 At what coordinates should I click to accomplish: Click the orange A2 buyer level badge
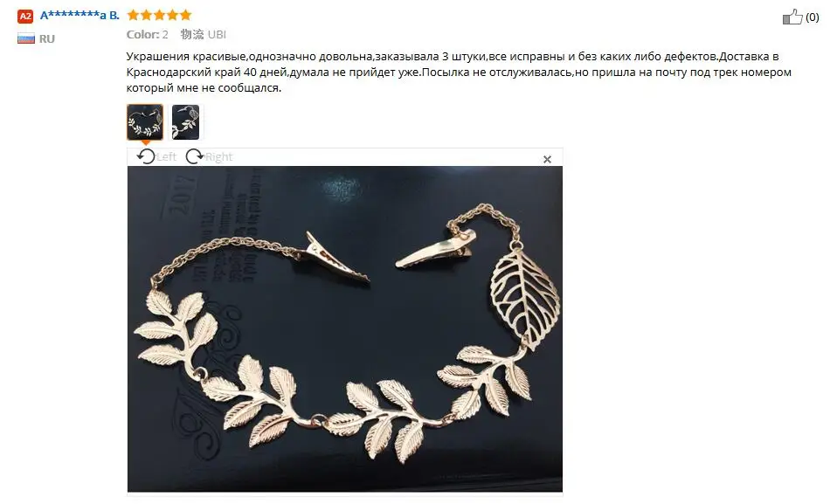(x=25, y=16)
